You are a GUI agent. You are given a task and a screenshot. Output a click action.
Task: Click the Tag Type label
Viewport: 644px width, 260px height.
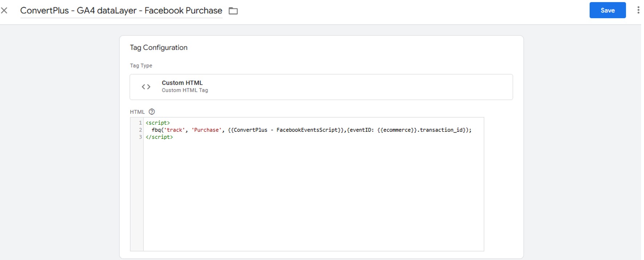[x=141, y=66]
